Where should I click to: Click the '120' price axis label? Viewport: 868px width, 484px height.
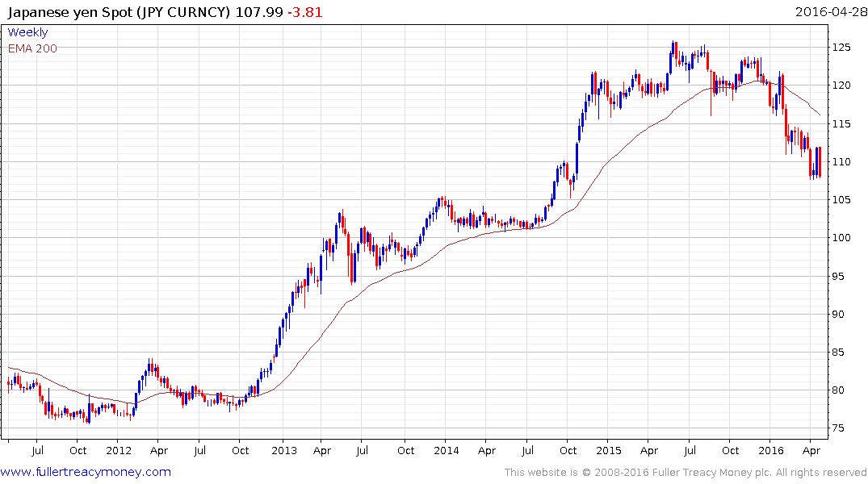(x=841, y=86)
